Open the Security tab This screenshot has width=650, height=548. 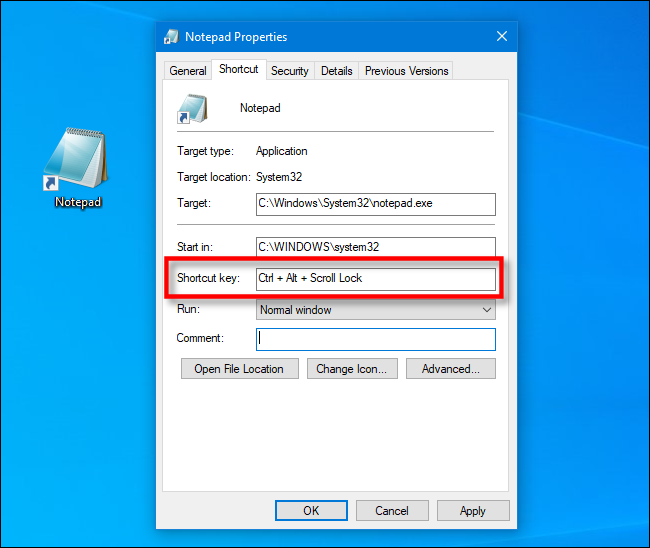click(290, 71)
